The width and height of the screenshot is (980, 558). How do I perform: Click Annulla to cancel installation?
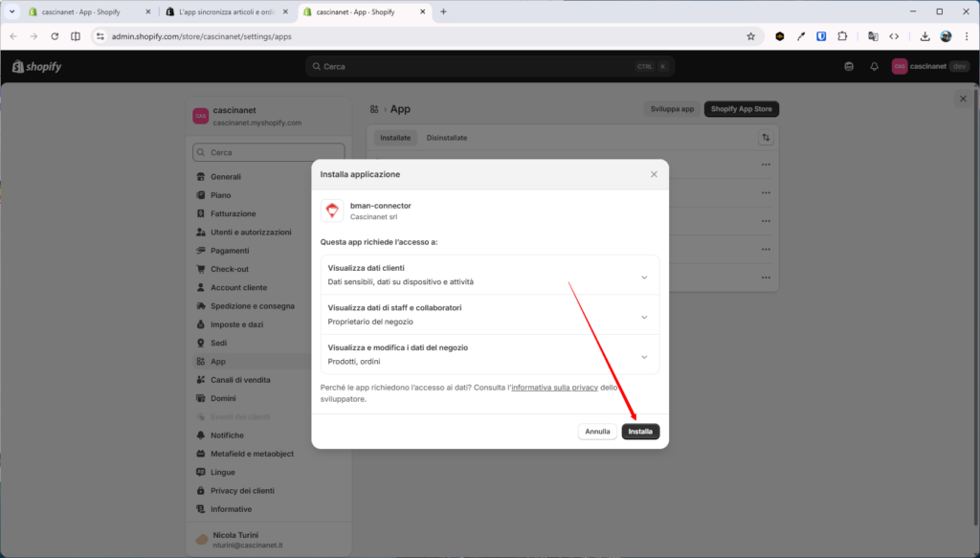[x=597, y=432]
